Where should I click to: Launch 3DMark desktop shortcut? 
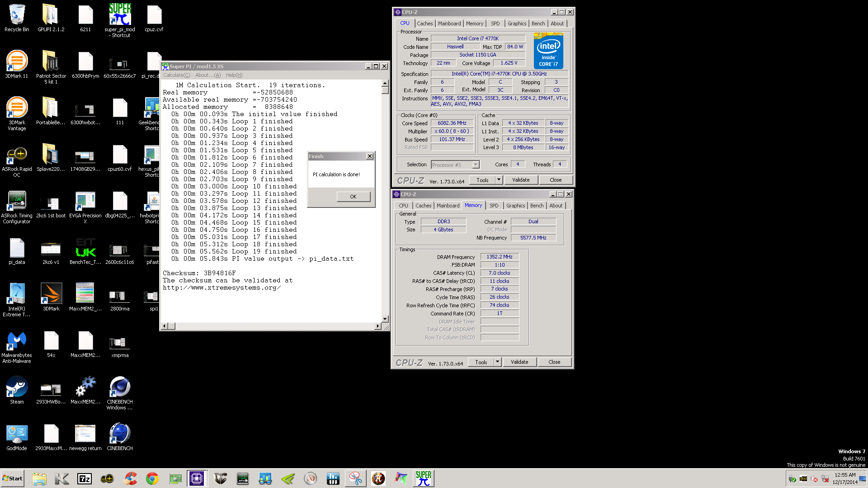coord(51,297)
